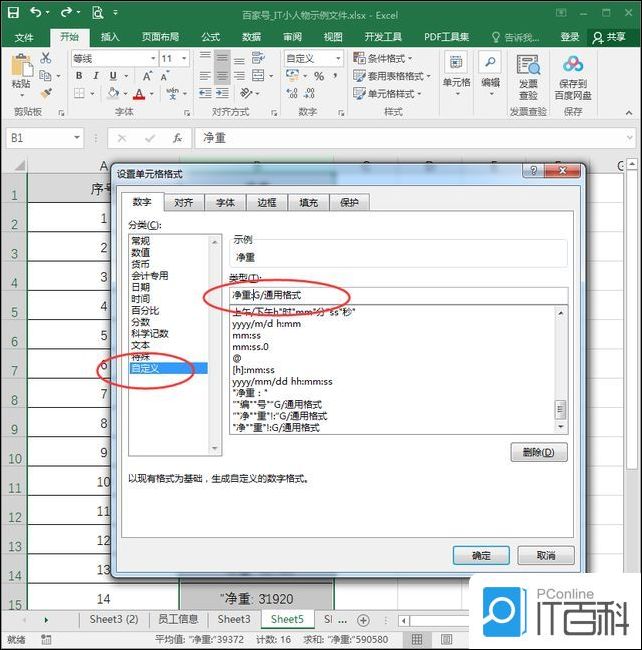Click the Delete (删除) button
The image size is (642, 650).
pyautogui.click(x=539, y=452)
